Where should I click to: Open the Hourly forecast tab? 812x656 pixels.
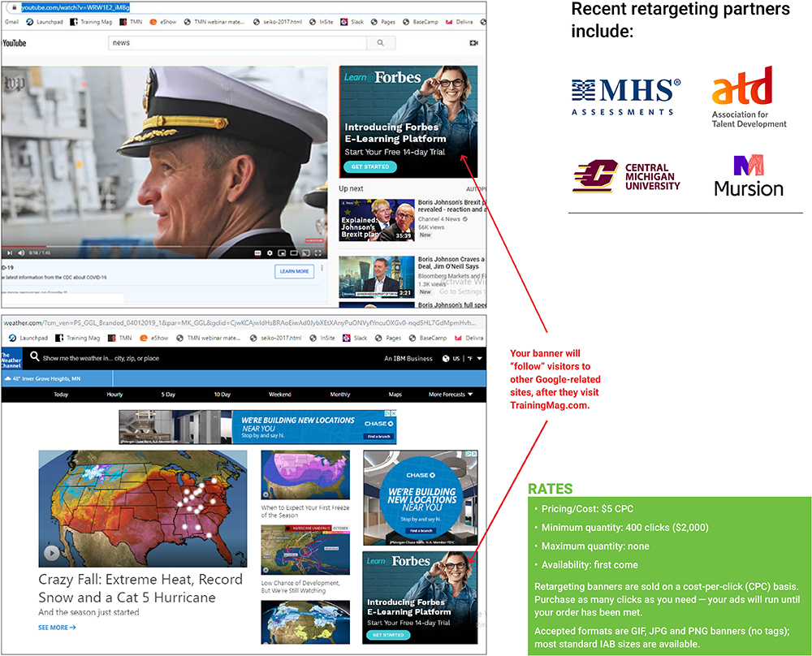pyautogui.click(x=114, y=395)
